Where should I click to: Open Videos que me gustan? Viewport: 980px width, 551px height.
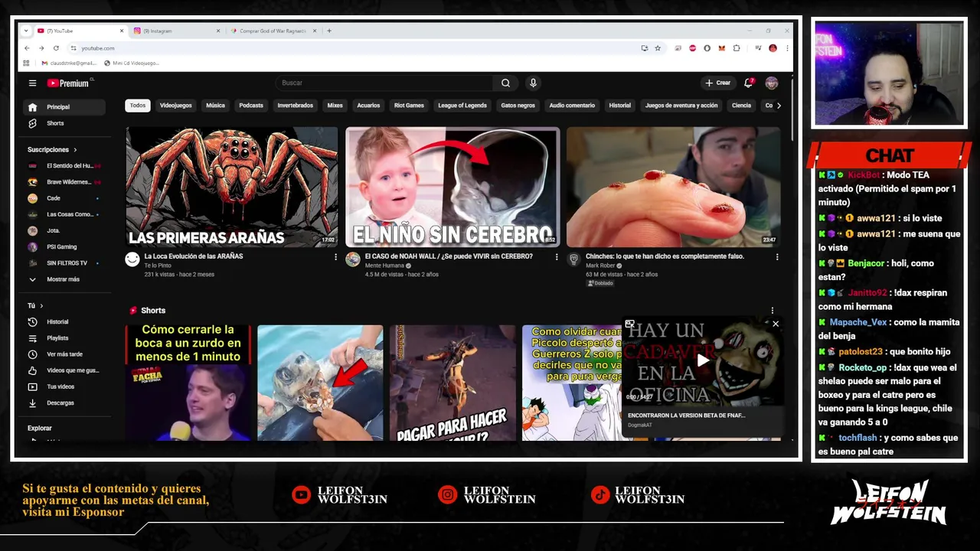point(64,370)
